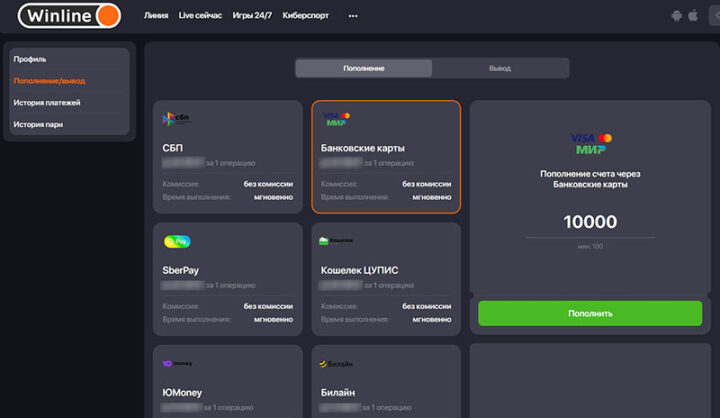The width and height of the screenshot is (720, 418).
Task: Open Live сейчас section
Action: 200,16
